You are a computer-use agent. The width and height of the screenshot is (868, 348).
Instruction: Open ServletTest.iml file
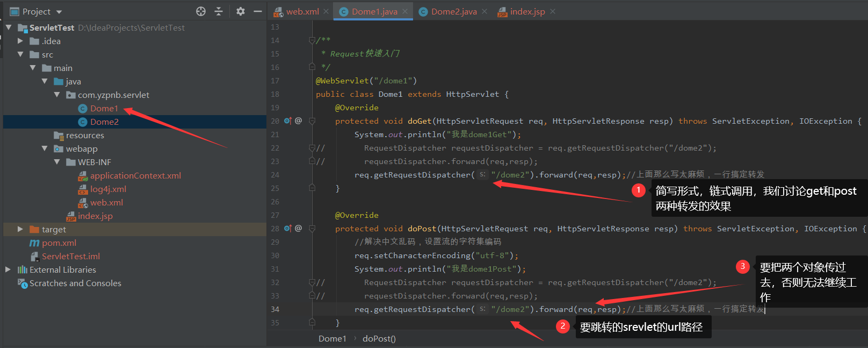tap(71, 257)
